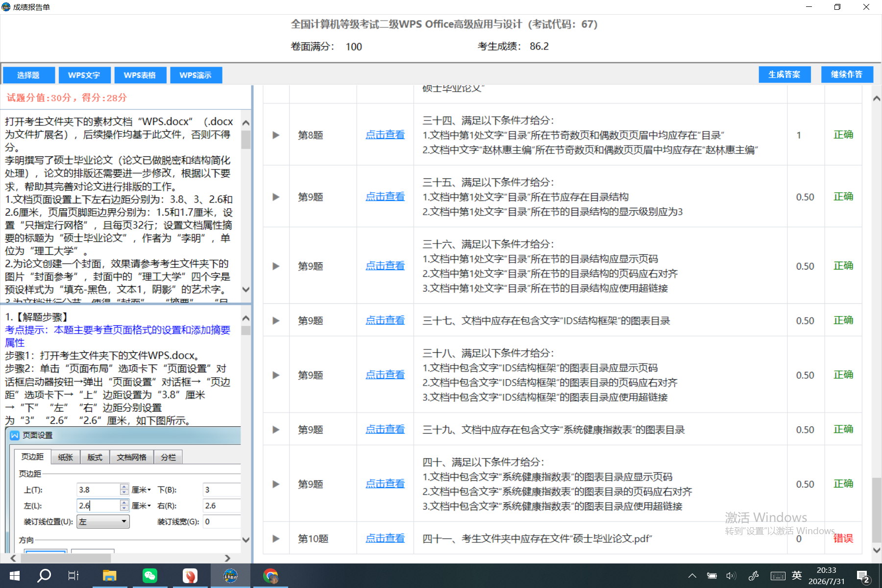Open File Explorer from the taskbar
The height and width of the screenshot is (588, 882).
point(109,576)
